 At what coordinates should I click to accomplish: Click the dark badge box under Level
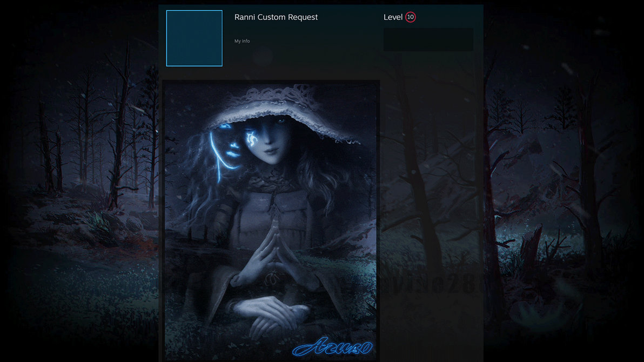pyautogui.click(x=428, y=39)
